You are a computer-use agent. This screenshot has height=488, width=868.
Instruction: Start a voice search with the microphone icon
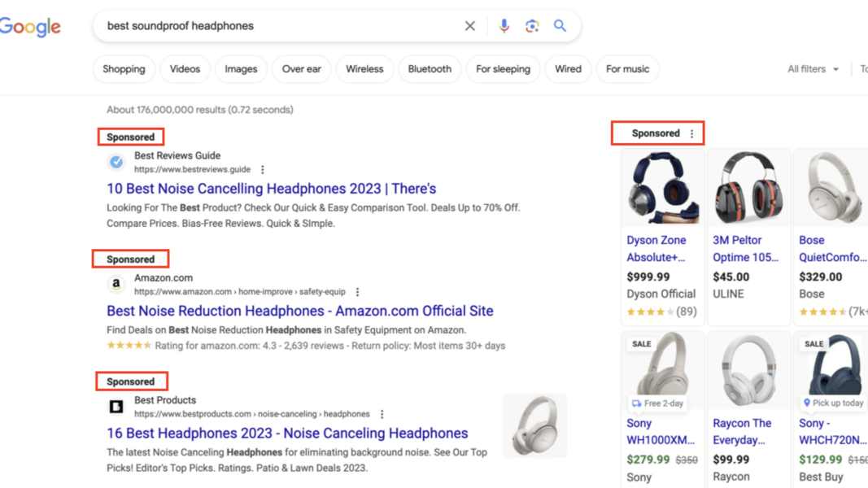point(504,25)
